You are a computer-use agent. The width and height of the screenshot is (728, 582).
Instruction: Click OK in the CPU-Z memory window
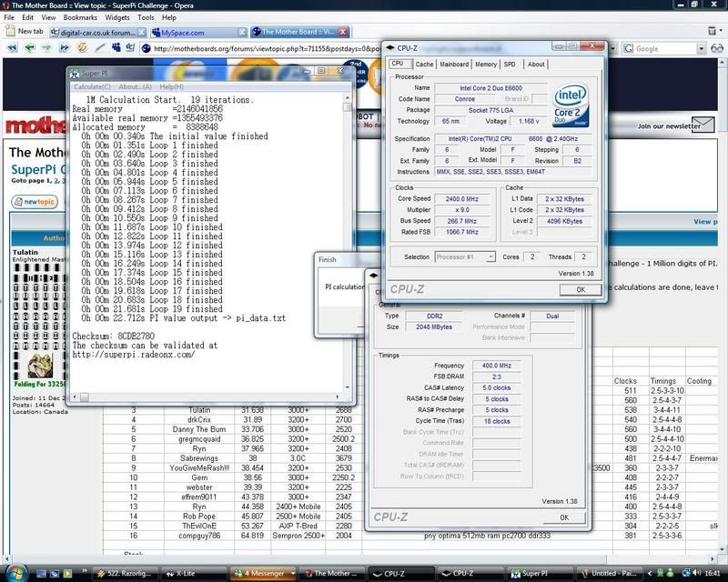pyautogui.click(x=564, y=517)
